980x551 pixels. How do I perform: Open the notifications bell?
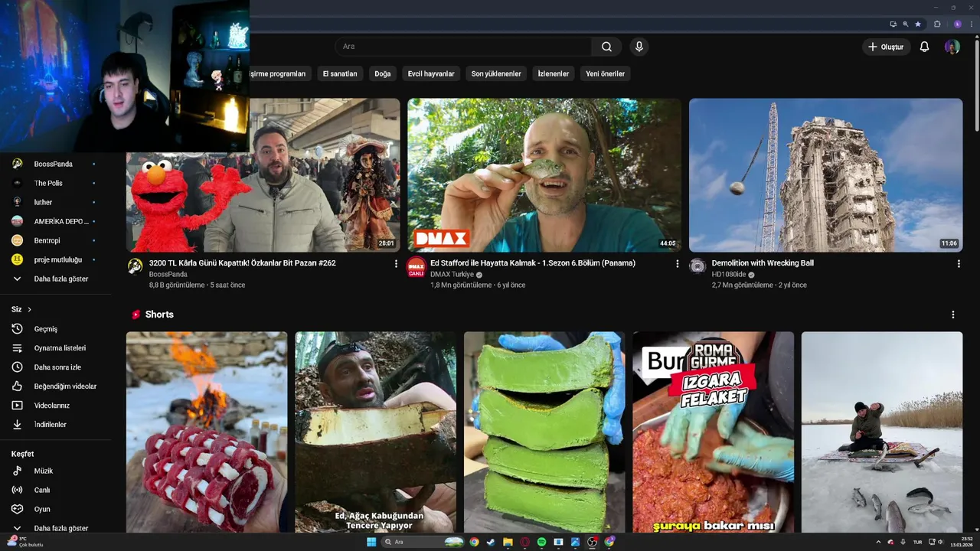click(924, 47)
